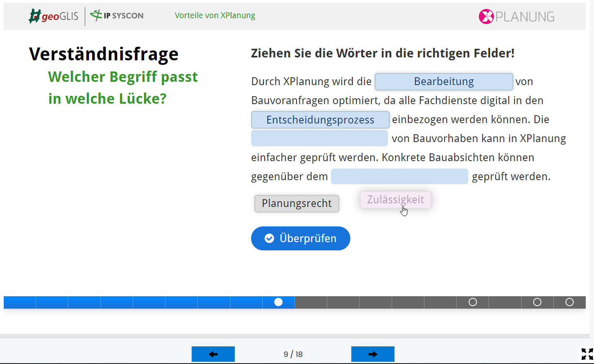Jump to the first hollow circle progress marker
The image size is (594, 364).
[472, 302]
